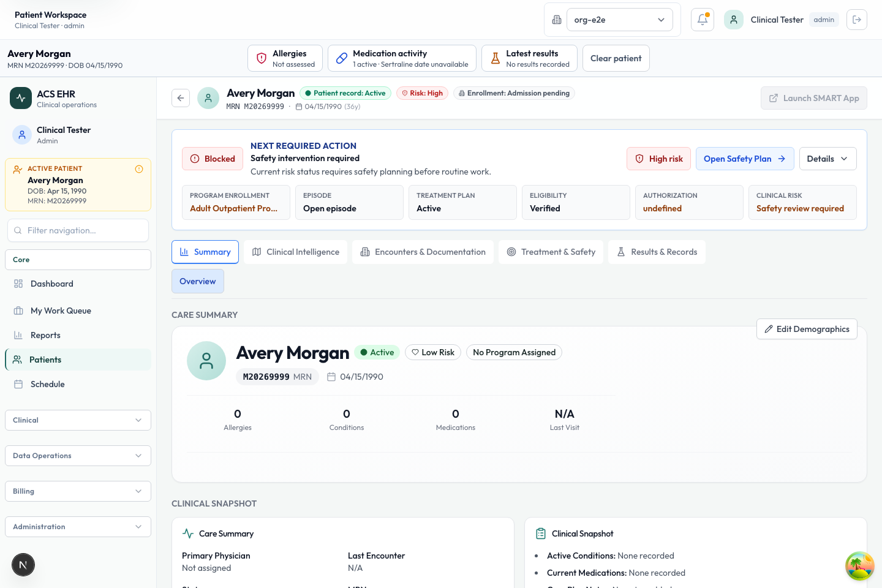
Task: Click the High risk badge button
Action: [659, 159]
